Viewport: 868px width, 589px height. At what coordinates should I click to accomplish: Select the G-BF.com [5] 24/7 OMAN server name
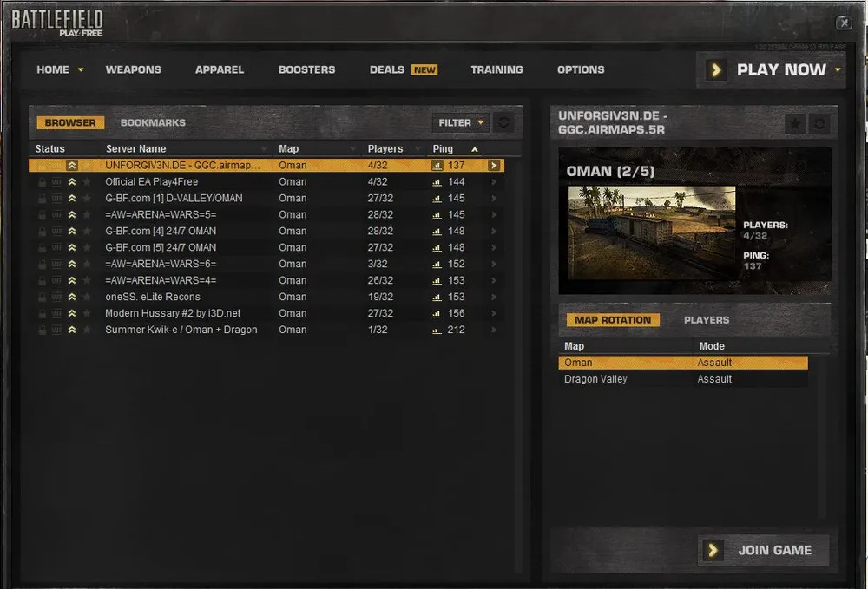[x=161, y=248]
